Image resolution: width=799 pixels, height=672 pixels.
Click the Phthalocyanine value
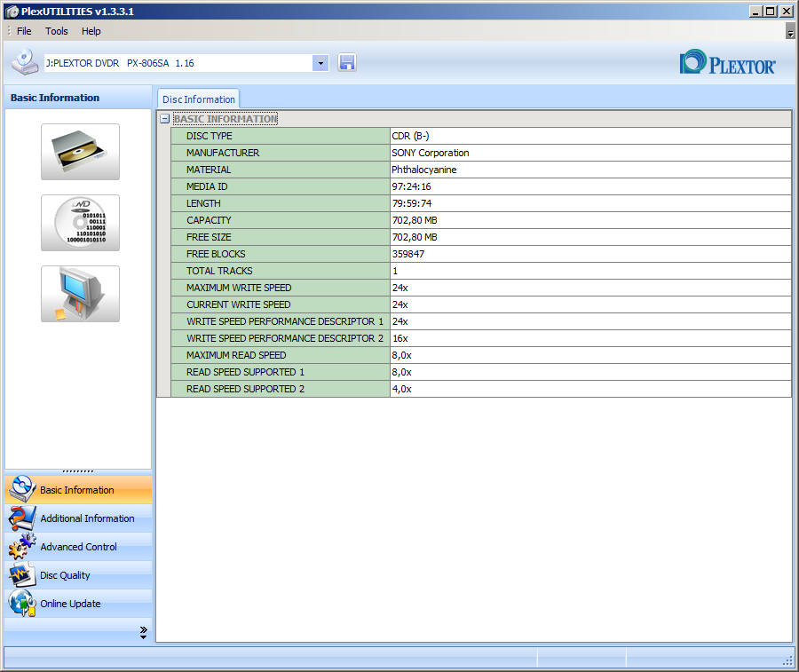590,170
